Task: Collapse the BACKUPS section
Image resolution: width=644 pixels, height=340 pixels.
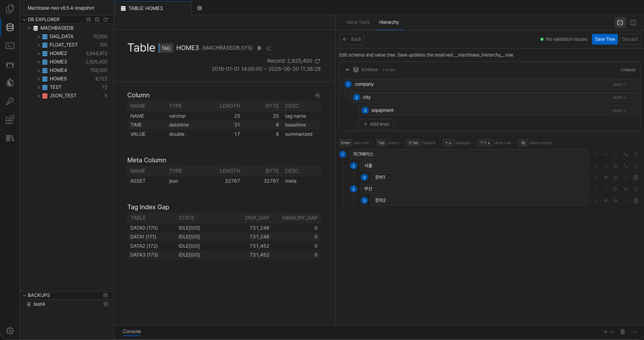Action: pos(25,295)
